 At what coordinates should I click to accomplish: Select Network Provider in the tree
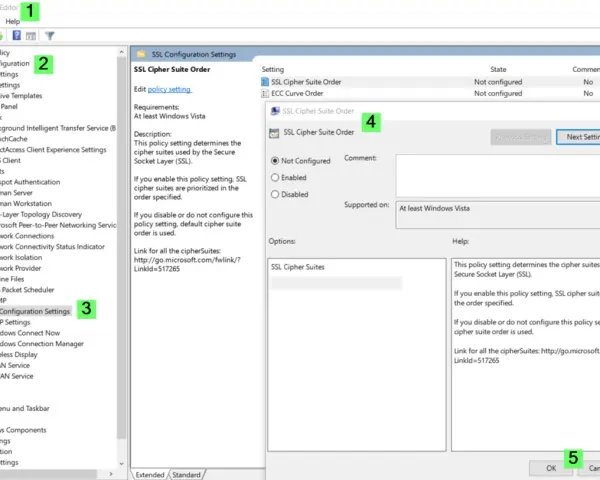[20, 268]
